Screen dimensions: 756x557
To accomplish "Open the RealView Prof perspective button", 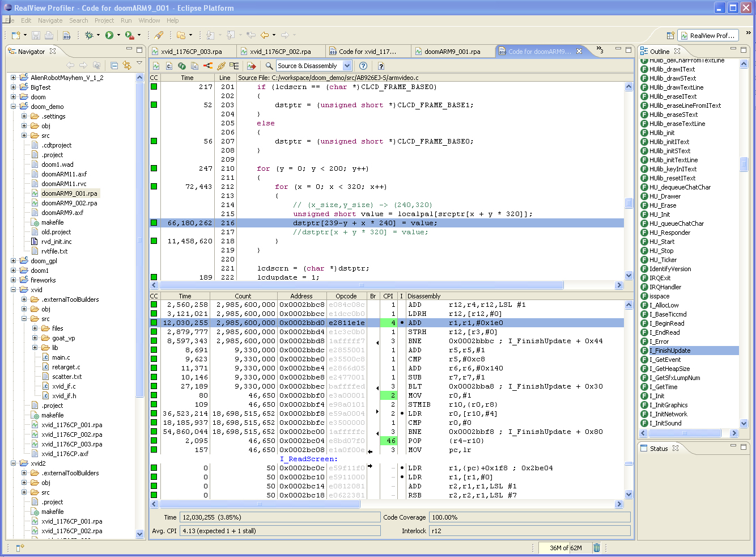I will tap(708, 35).
